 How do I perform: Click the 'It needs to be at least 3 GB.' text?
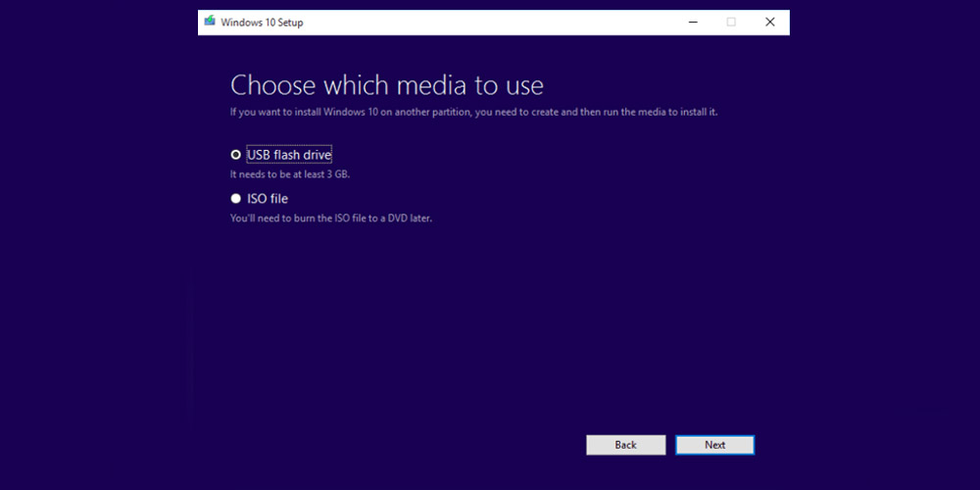pos(290,174)
